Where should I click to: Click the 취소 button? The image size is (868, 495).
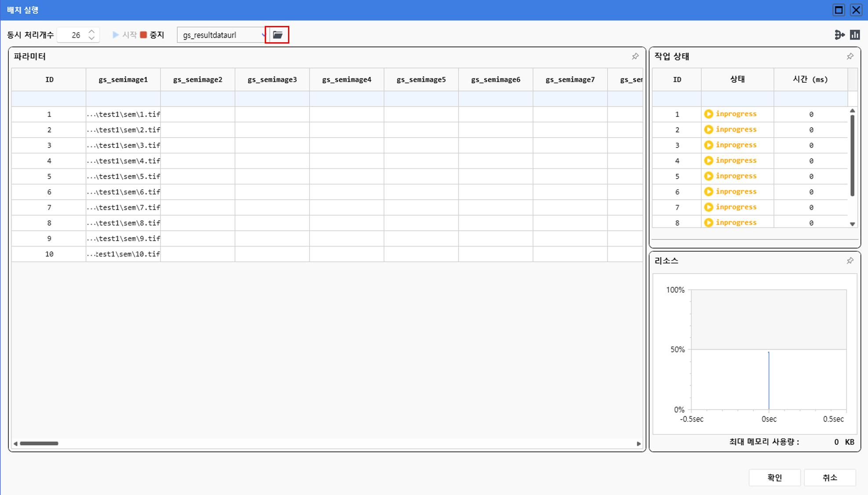830,477
